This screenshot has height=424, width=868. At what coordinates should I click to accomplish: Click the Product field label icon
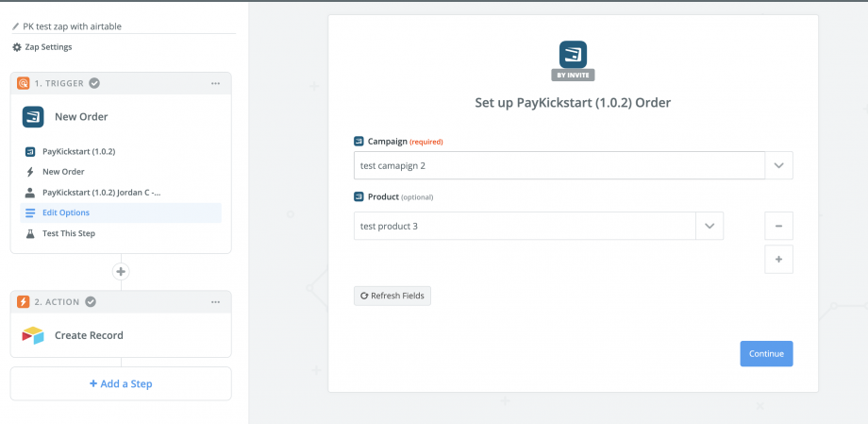click(x=359, y=196)
